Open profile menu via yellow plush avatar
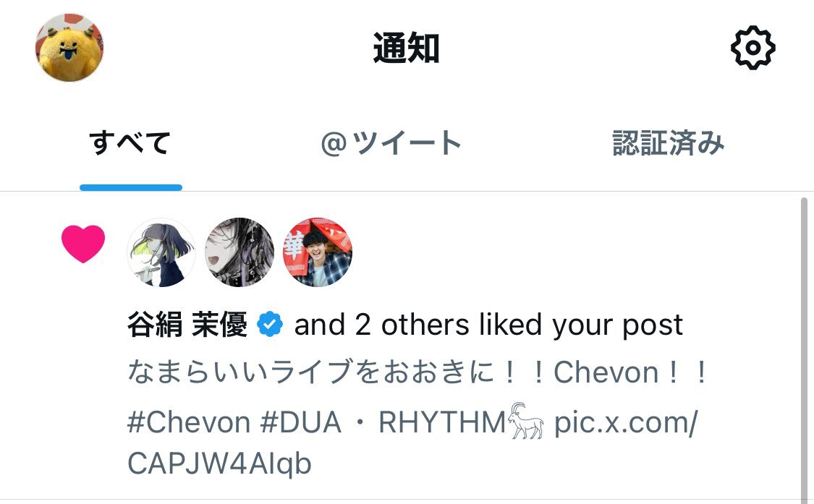The width and height of the screenshot is (814, 504). (x=69, y=48)
